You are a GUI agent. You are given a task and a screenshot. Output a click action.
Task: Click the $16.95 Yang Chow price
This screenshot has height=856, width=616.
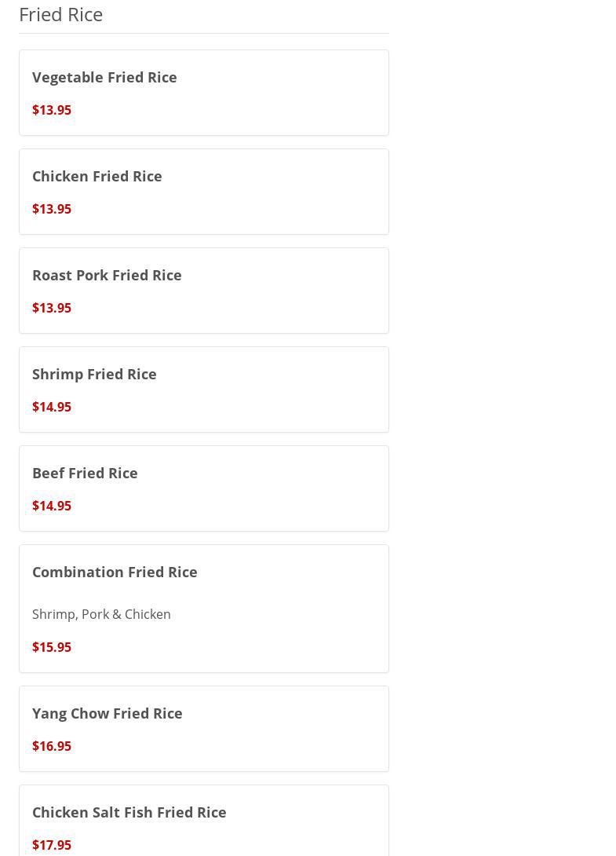pyautogui.click(x=52, y=746)
